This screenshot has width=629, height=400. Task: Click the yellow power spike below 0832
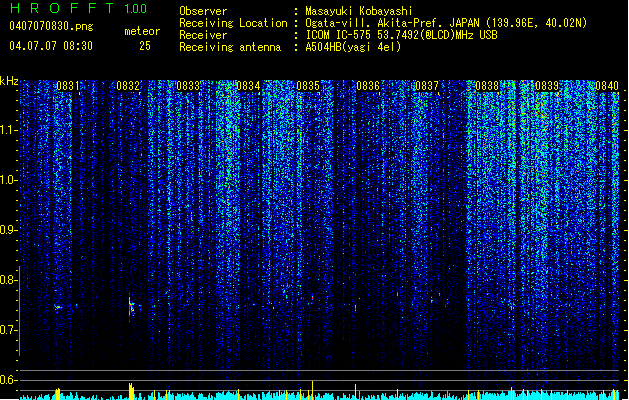click(131, 391)
